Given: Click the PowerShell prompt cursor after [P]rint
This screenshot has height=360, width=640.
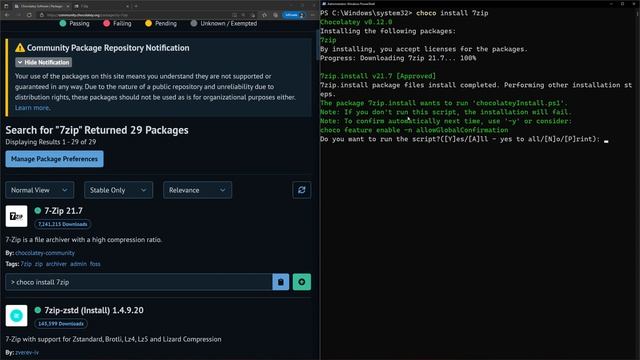Looking at the screenshot, I should (606, 140).
